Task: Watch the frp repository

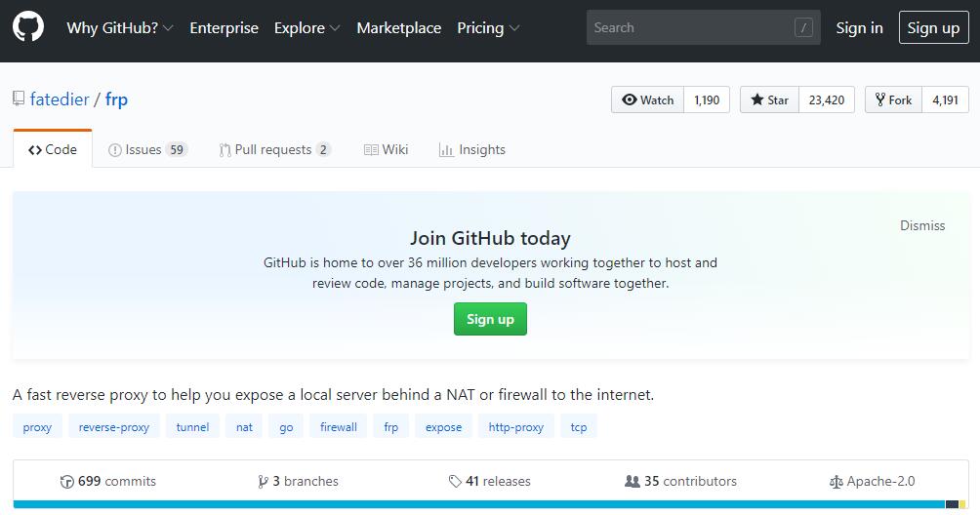Action: point(648,99)
